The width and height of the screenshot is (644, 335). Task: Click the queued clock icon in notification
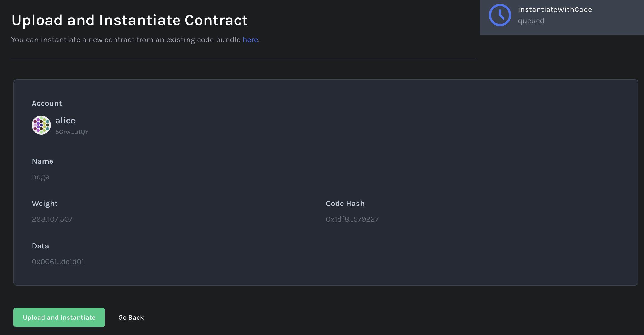(500, 15)
